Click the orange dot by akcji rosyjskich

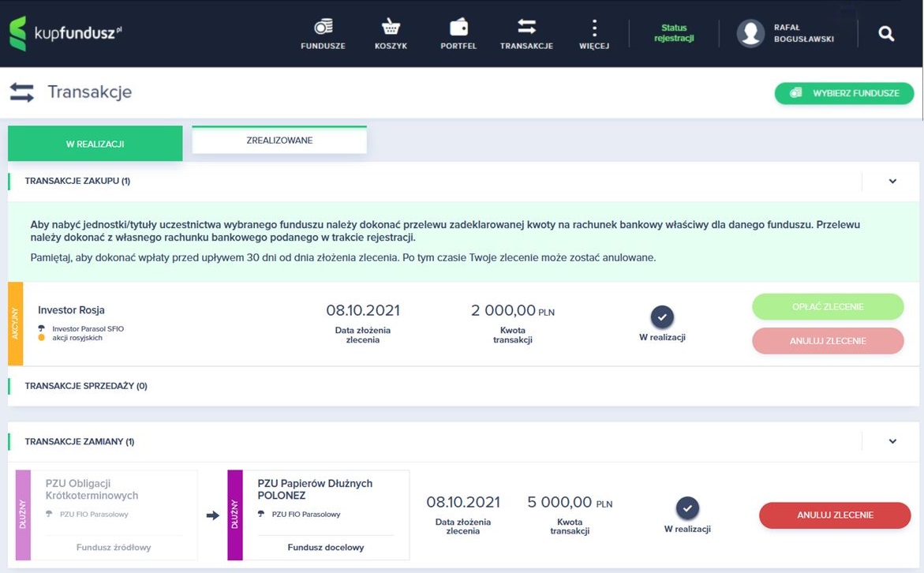point(41,338)
